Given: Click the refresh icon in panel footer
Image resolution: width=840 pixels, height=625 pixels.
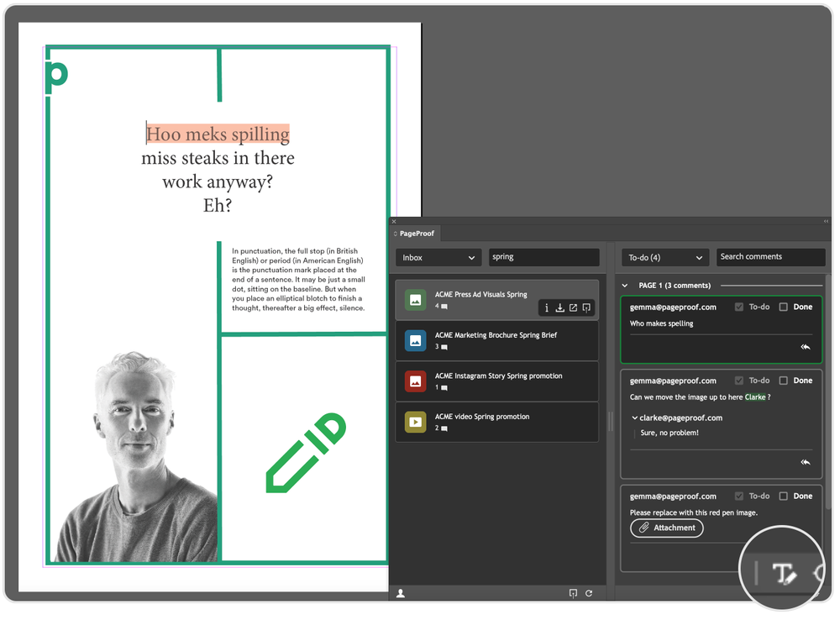Looking at the screenshot, I should click(x=589, y=593).
